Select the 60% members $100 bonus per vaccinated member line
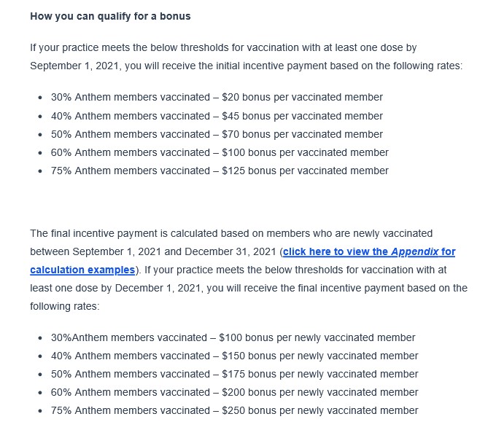Screen dimensions: 504x438 220,152
